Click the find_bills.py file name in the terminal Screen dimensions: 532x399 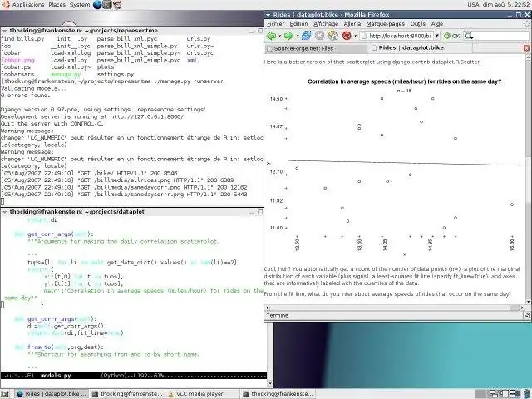pos(22,39)
